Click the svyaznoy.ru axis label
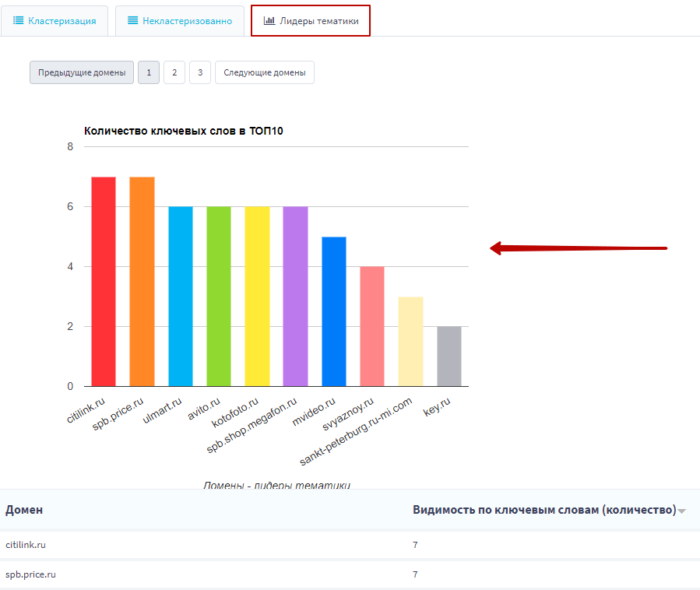 [348, 414]
